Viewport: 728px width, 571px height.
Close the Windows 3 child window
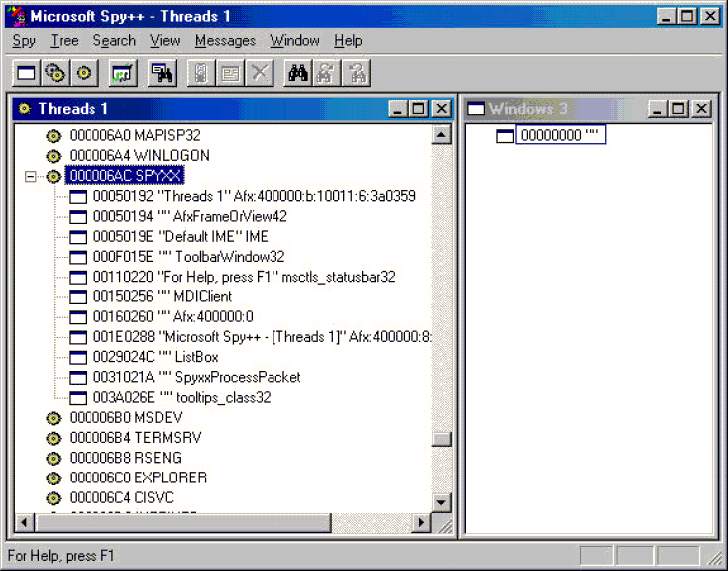[x=701, y=109]
